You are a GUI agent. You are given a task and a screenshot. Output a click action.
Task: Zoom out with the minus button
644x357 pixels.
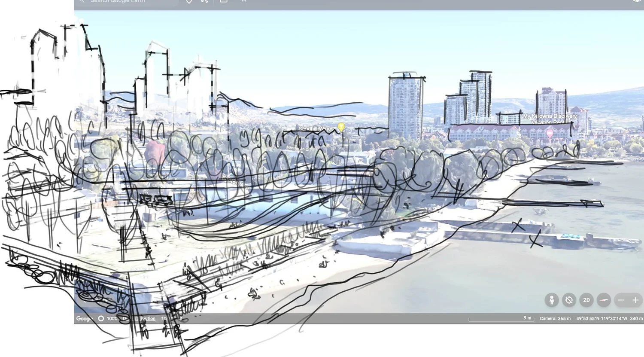[621, 300]
